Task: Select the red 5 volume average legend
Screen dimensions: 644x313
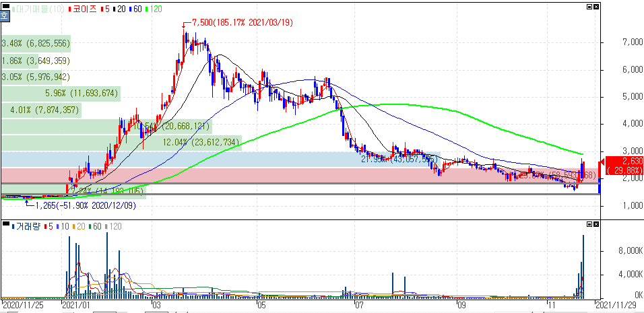Action: coord(48,226)
